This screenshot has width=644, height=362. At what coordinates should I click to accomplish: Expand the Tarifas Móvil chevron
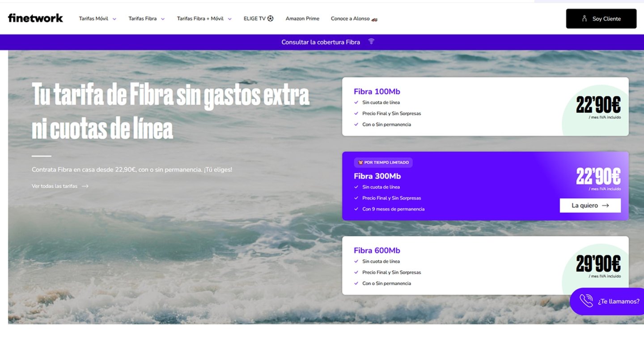coord(114,19)
